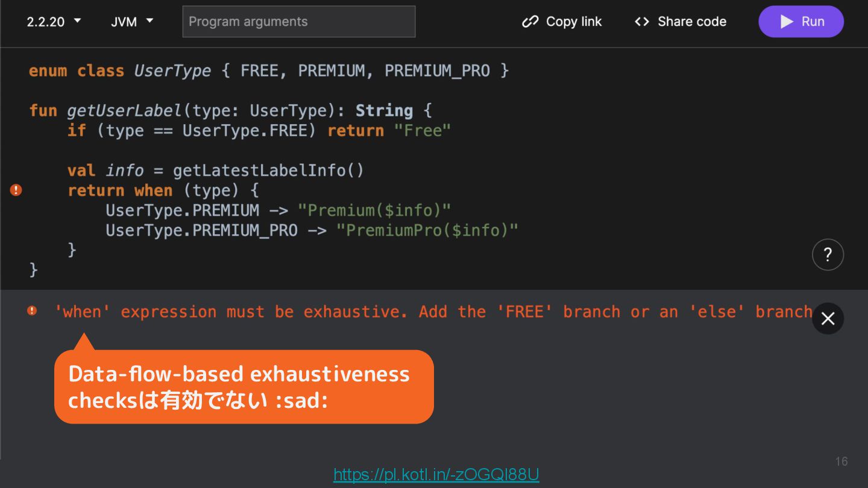Click the Copy link chain icon
Viewport: 868px width, 488px height.
pyautogui.click(x=530, y=22)
